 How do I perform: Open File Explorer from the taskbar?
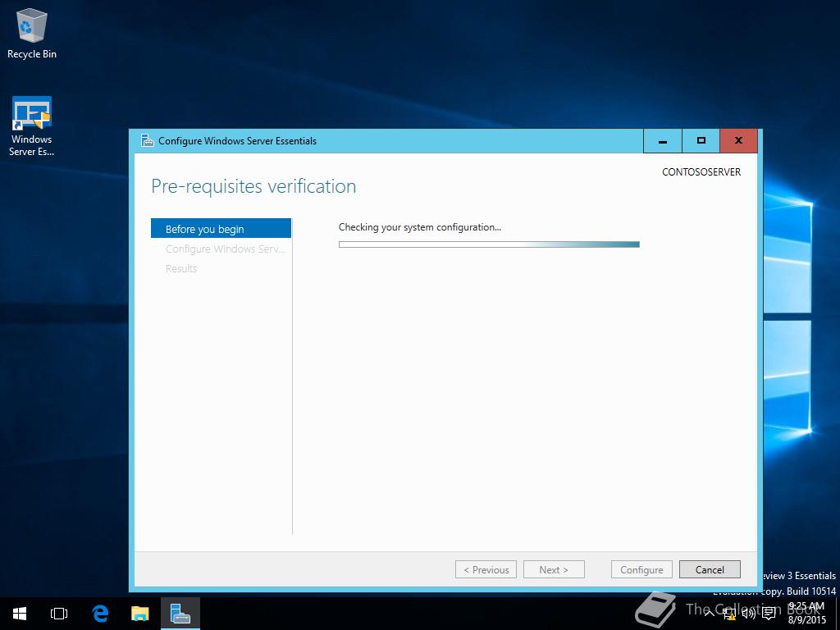[140, 614]
